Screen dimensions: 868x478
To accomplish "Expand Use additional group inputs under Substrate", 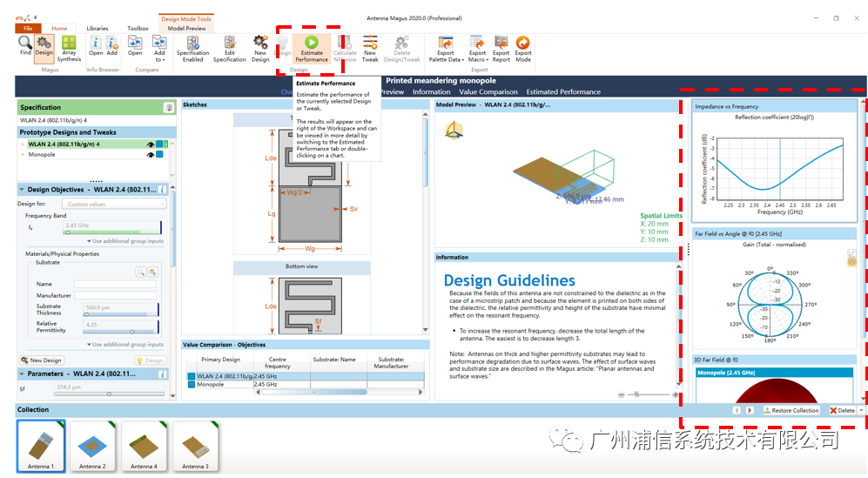I will (x=125, y=345).
